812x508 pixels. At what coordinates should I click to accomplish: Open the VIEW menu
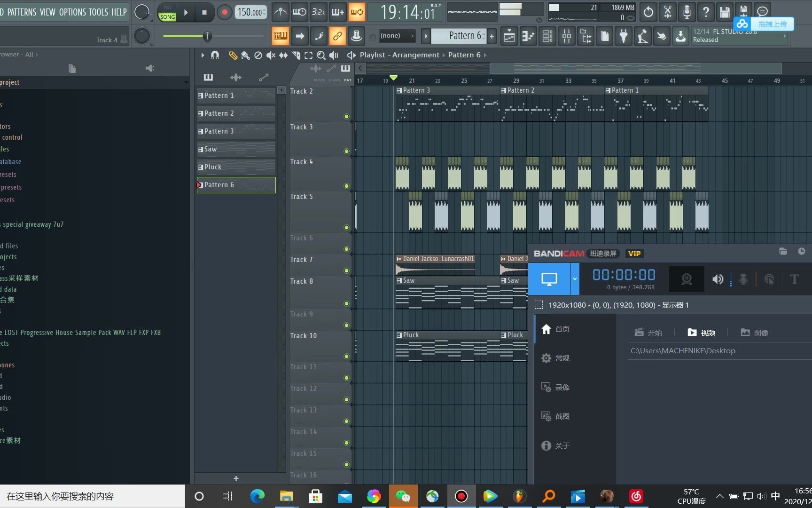[47, 12]
